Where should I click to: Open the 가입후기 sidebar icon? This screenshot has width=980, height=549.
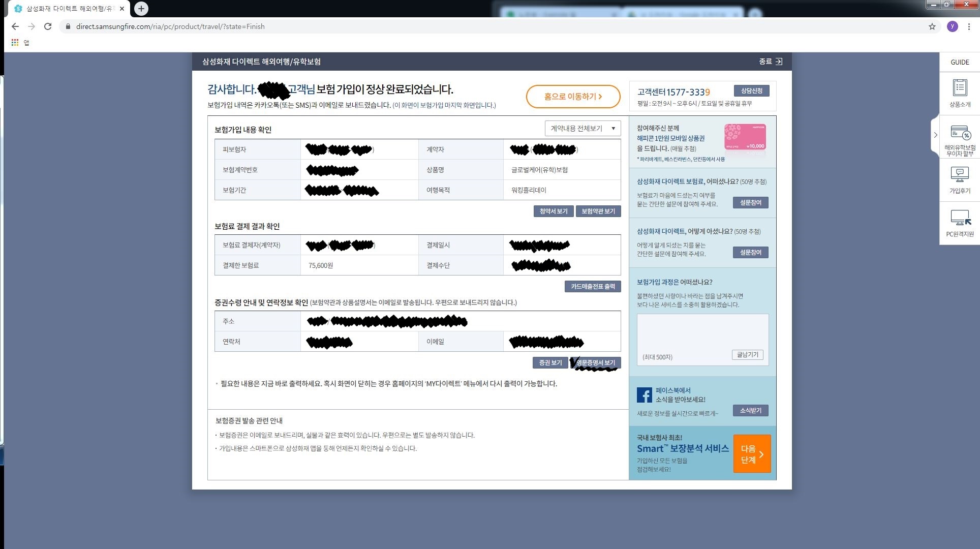tap(960, 180)
